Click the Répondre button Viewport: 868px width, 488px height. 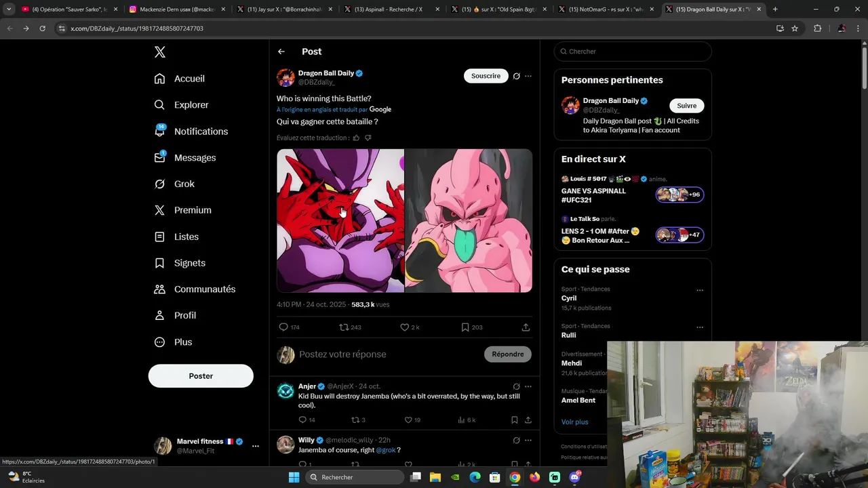coord(508,354)
